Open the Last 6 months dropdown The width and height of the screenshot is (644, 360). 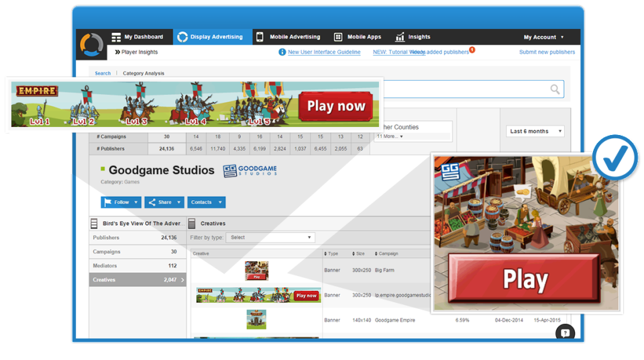[x=535, y=131]
